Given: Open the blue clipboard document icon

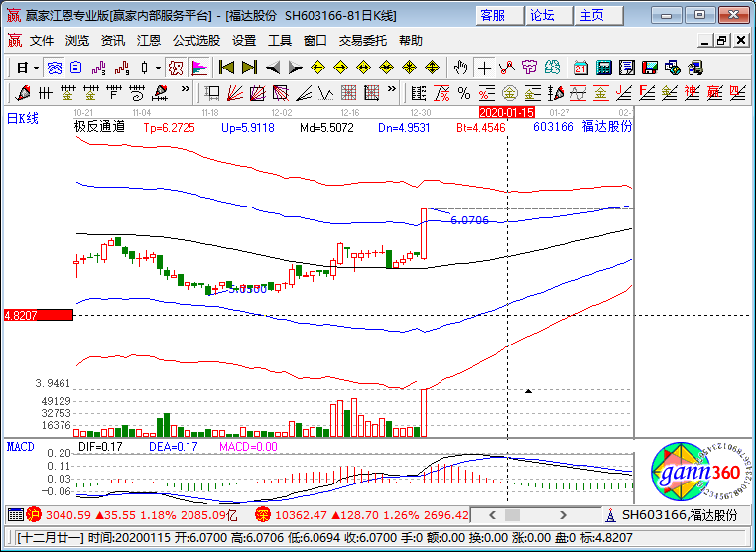Looking at the screenshot, I should coord(75,68).
